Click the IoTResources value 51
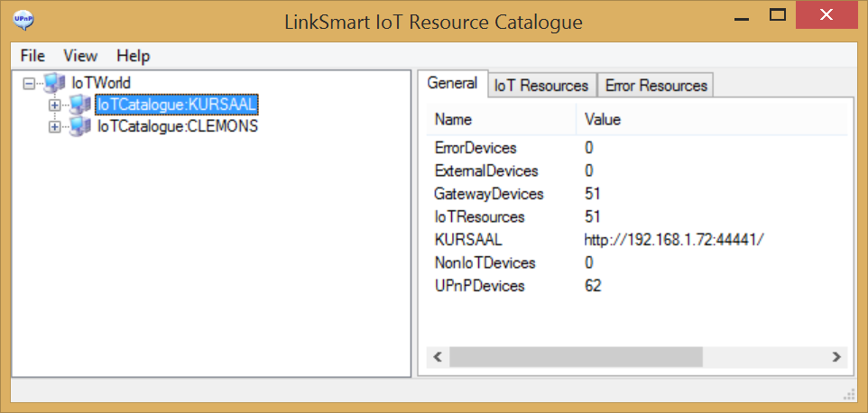Image resolution: width=868 pixels, height=413 pixels. pyautogui.click(x=592, y=216)
